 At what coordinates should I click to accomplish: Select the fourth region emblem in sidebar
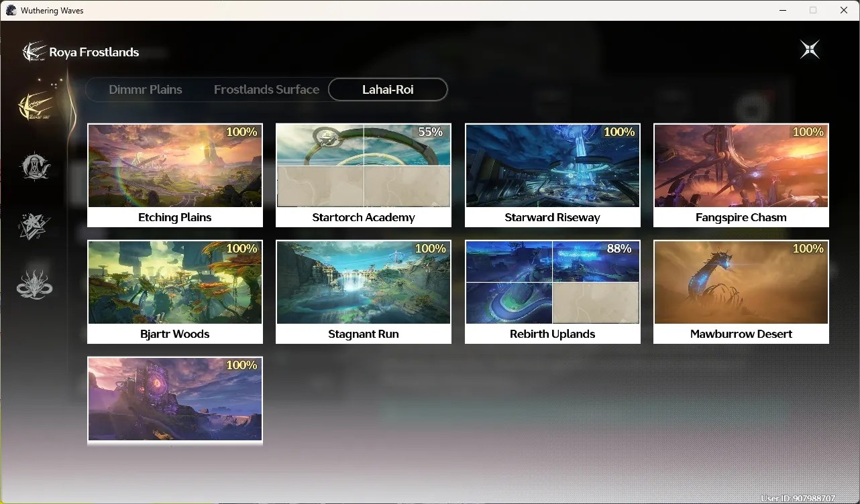tap(34, 284)
